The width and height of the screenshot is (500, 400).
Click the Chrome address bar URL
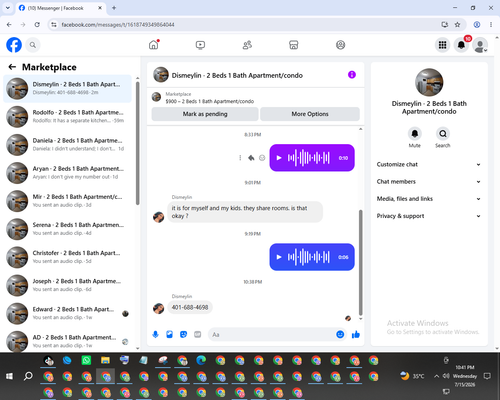[x=118, y=25]
